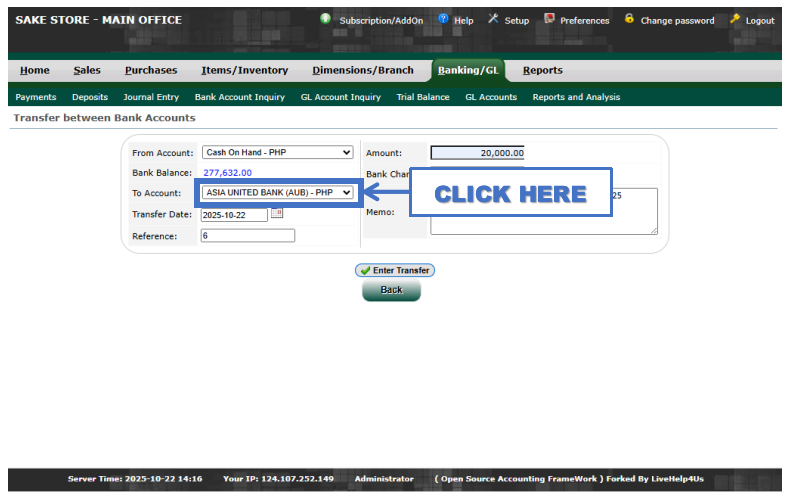
Task: Click the Logout key icon
Action: [735, 19]
